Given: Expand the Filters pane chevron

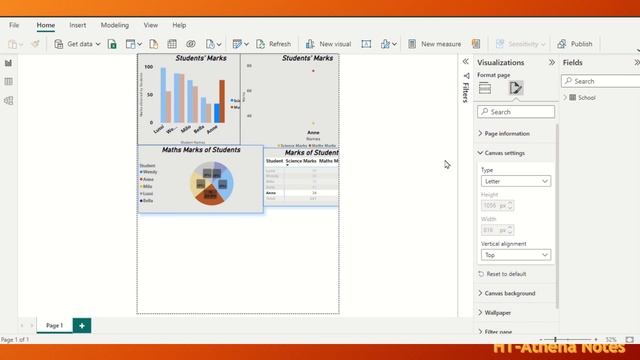Looking at the screenshot, I should coord(465,62).
